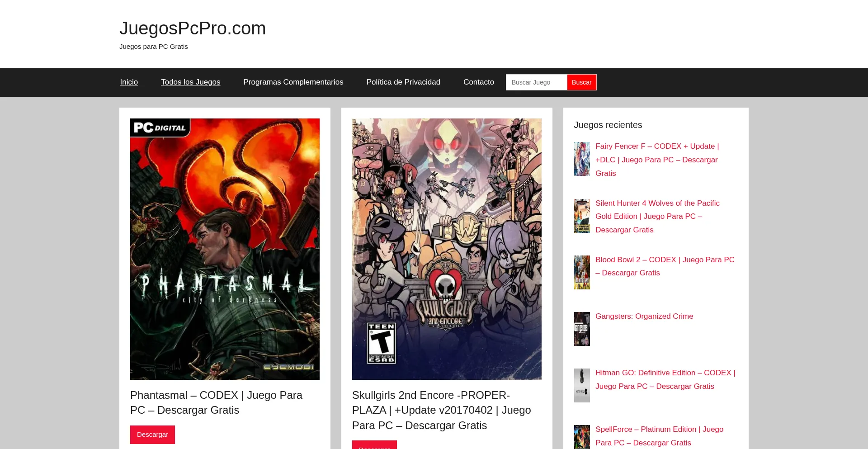Go to the Inicio menu item
This screenshot has height=449, width=868.
pyautogui.click(x=129, y=82)
